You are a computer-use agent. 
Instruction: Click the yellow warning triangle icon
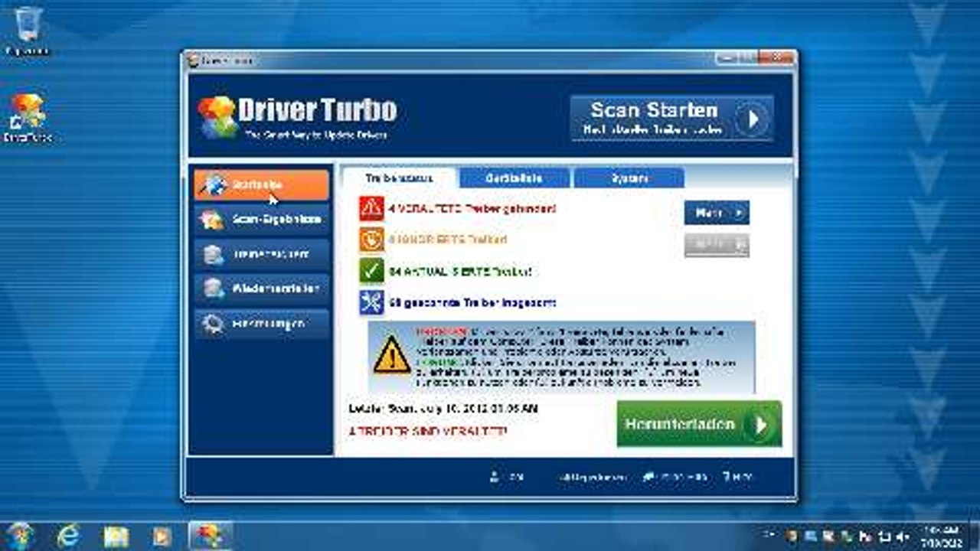pos(392,354)
